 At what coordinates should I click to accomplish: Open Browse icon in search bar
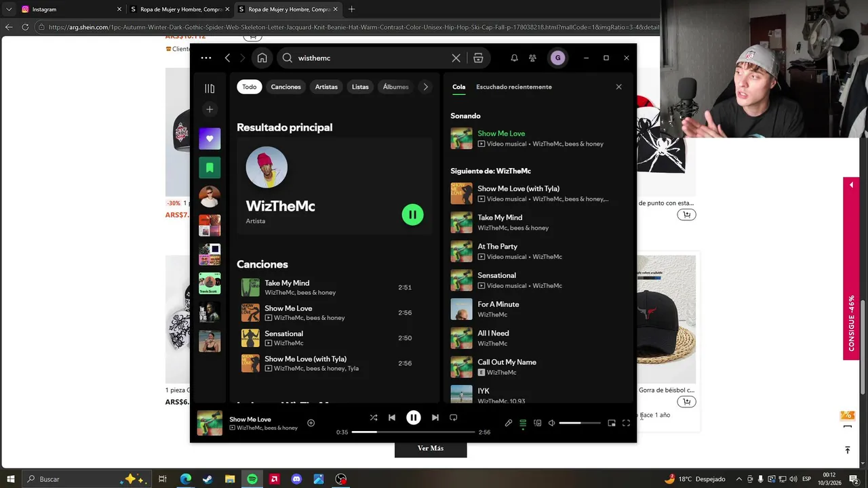pos(478,58)
